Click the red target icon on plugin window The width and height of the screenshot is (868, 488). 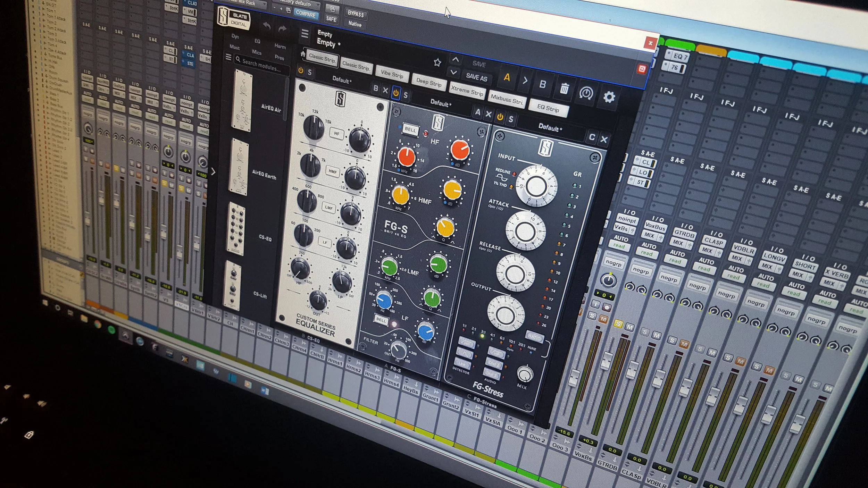[642, 69]
